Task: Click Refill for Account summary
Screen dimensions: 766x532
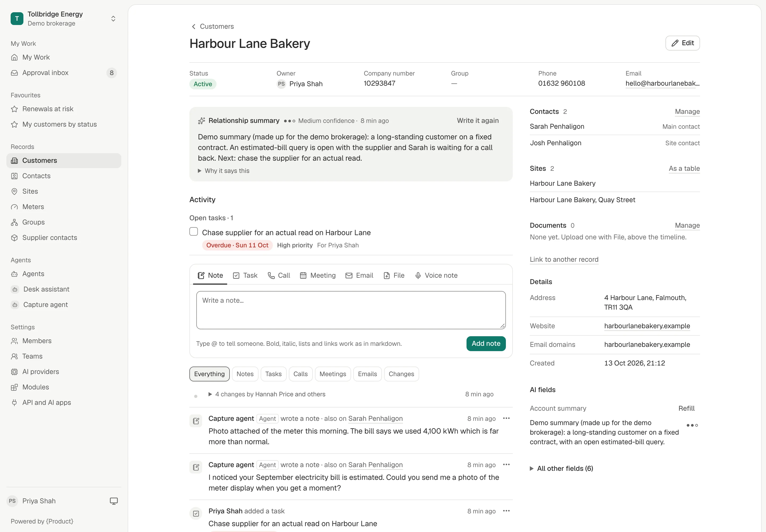Action: [x=687, y=409]
